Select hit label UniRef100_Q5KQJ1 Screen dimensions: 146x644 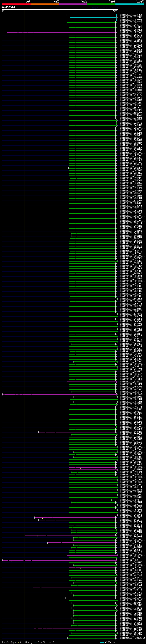(x=131, y=35)
